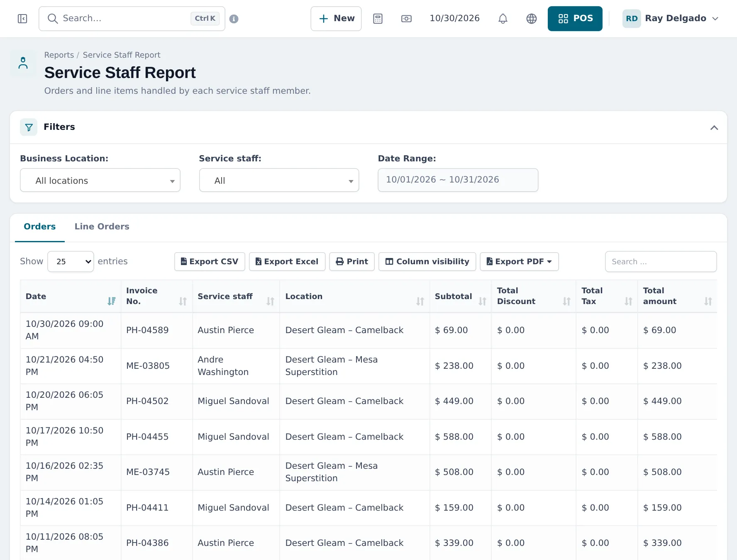Focus the global Search box
Screen dimensions: 737x560
(132, 19)
